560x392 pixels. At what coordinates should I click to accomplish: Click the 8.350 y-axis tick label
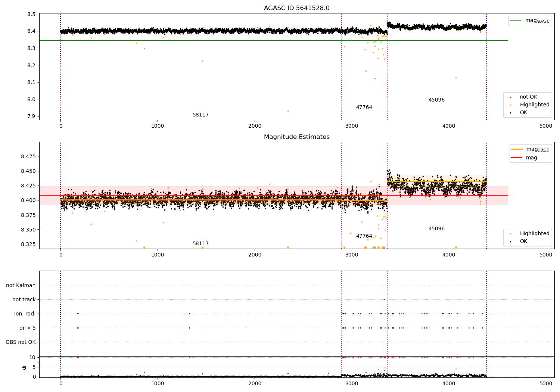click(x=28, y=230)
